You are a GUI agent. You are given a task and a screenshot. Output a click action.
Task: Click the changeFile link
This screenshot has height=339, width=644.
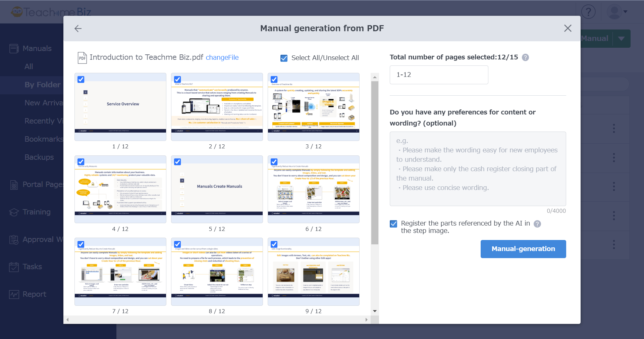coord(222,57)
